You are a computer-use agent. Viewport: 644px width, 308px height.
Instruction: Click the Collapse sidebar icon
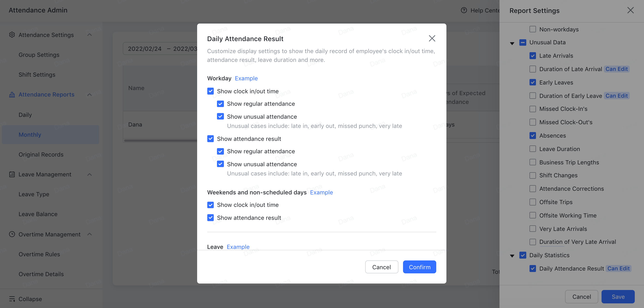(x=12, y=299)
